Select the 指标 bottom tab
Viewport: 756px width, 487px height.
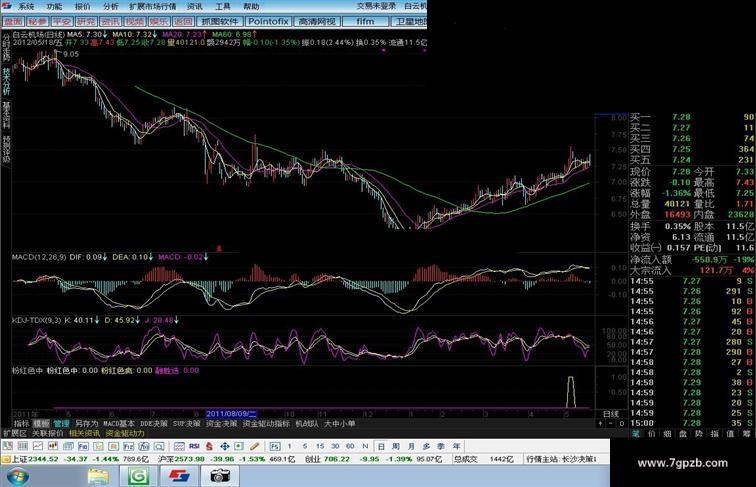pos(21,423)
